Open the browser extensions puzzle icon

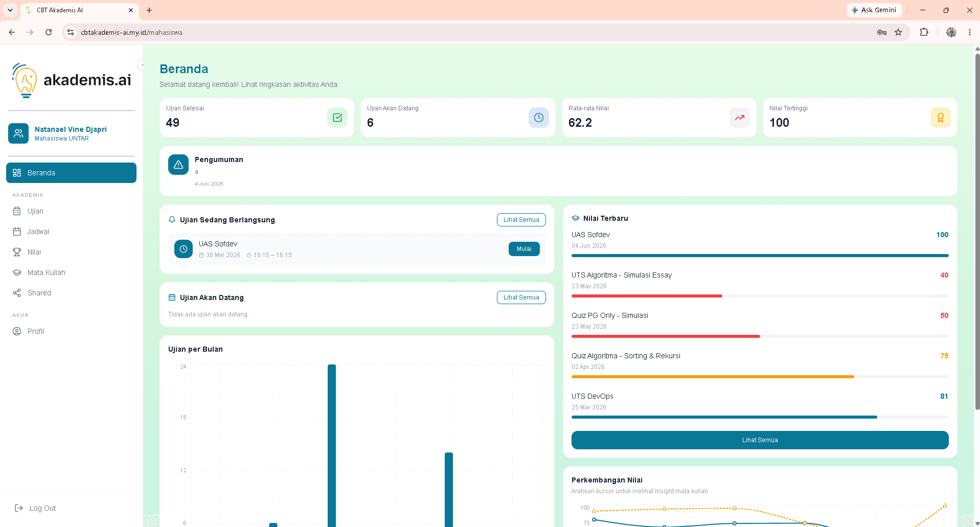[924, 32]
